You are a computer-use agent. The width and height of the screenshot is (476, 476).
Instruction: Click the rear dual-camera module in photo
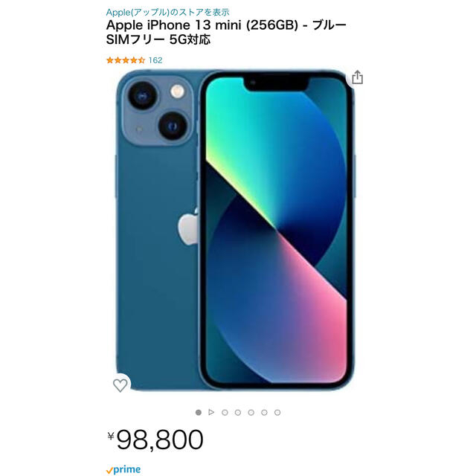tap(158, 111)
